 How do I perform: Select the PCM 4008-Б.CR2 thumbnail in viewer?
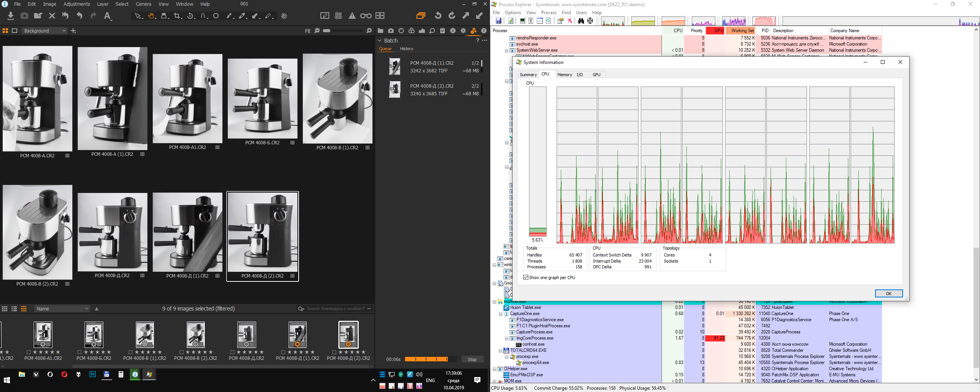(x=263, y=99)
